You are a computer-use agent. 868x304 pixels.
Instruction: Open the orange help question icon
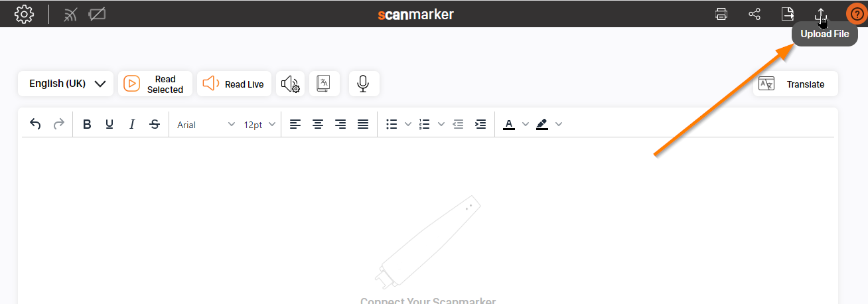[x=856, y=14]
